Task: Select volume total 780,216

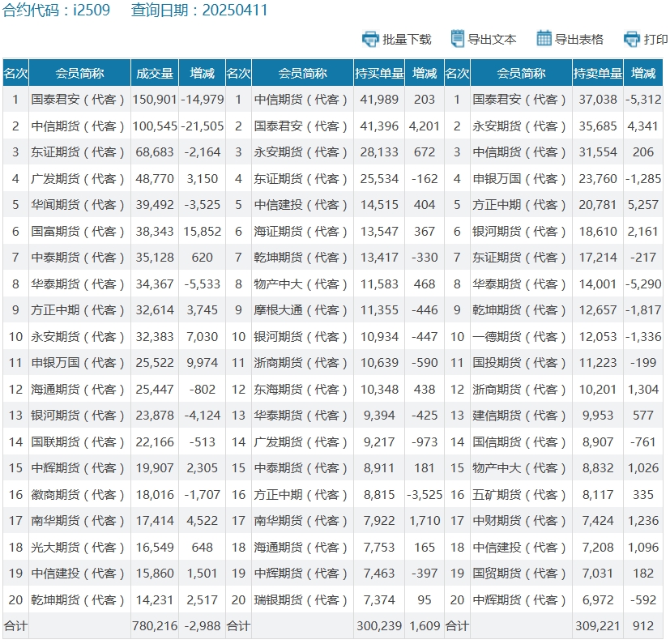Action: 155,626
